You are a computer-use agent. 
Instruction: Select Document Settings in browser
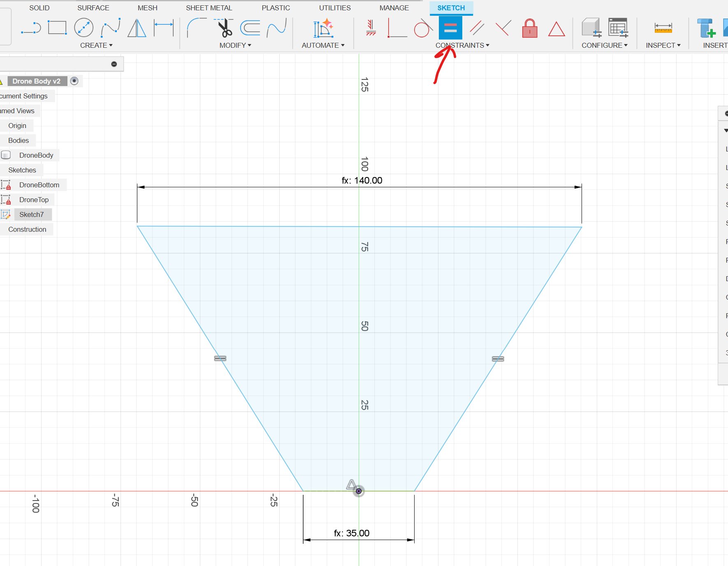pos(24,96)
